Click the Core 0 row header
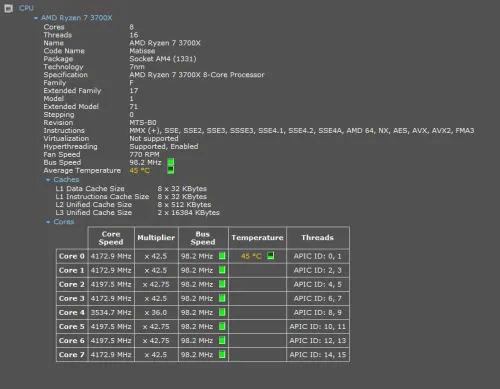 [72, 256]
